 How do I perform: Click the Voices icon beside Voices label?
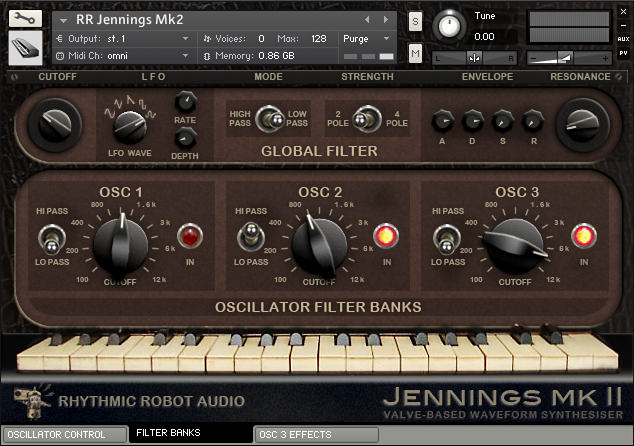tap(207, 39)
